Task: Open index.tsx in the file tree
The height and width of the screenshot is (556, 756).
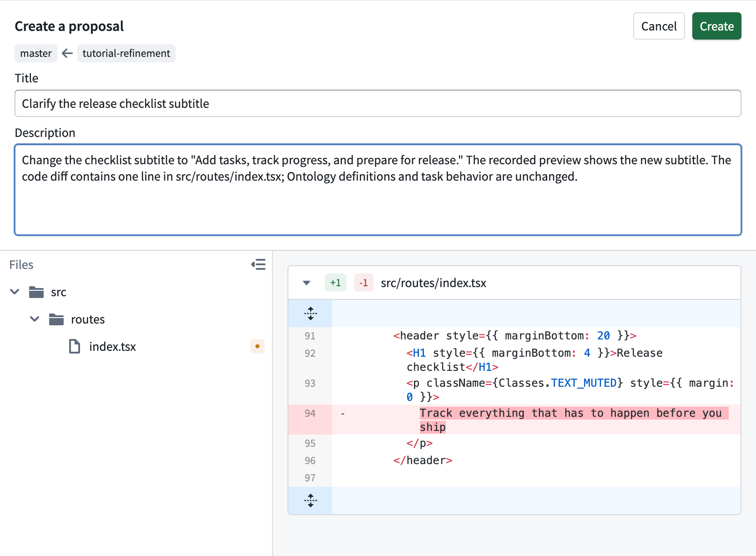Action: [x=112, y=347]
